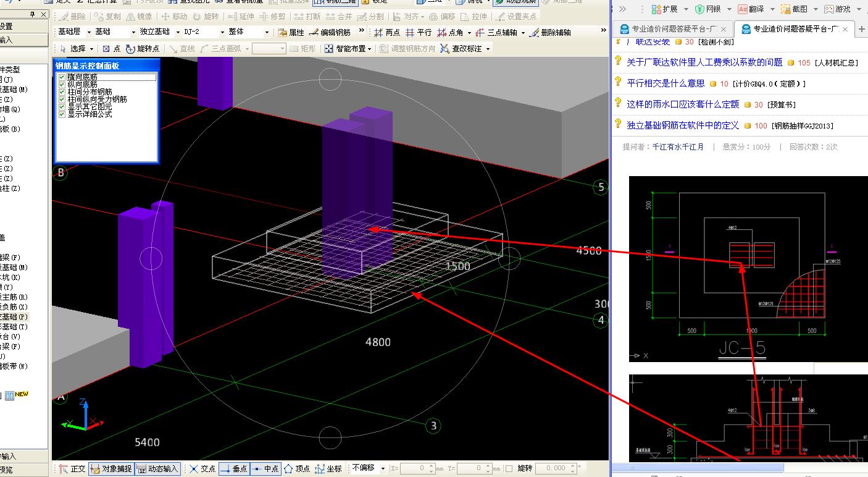Click the 设置夹点 set grip point tool
This screenshot has height=477, width=868.
pos(516,16)
